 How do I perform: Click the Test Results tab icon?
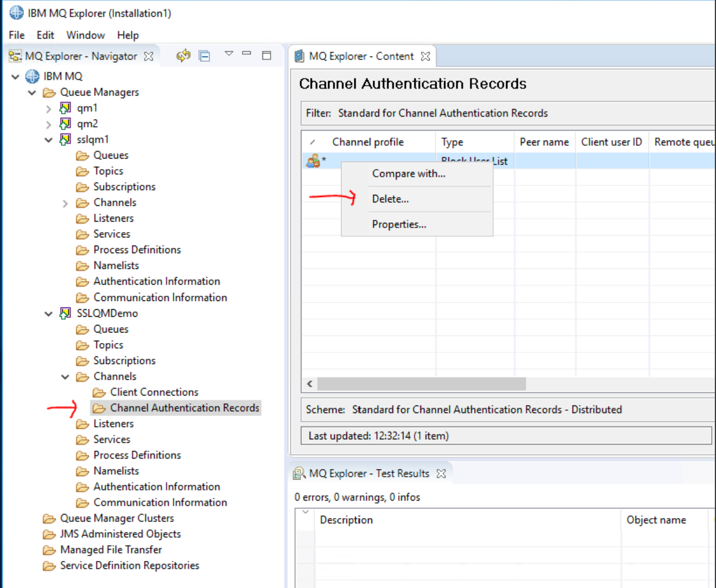point(300,474)
